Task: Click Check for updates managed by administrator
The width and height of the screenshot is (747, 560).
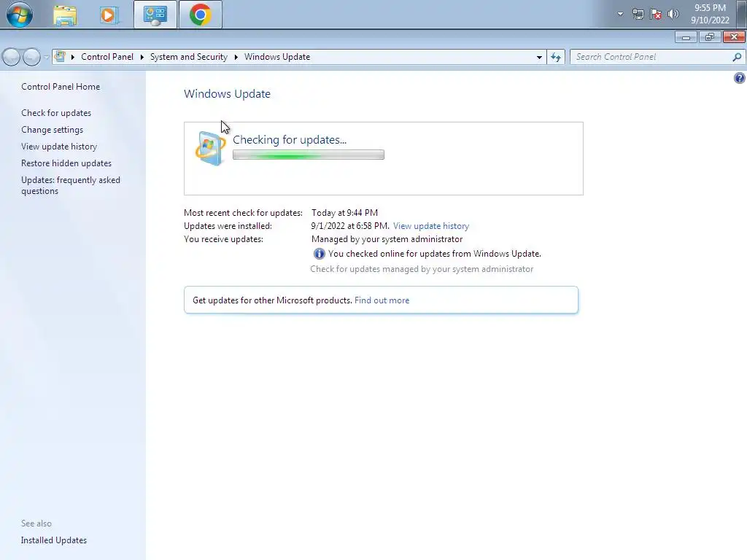Action: [422, 269]
